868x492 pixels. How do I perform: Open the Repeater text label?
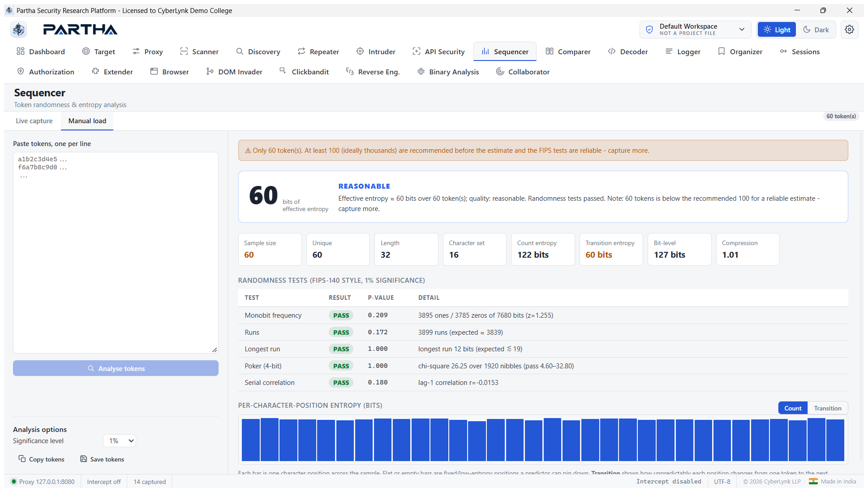click(324, 52)
